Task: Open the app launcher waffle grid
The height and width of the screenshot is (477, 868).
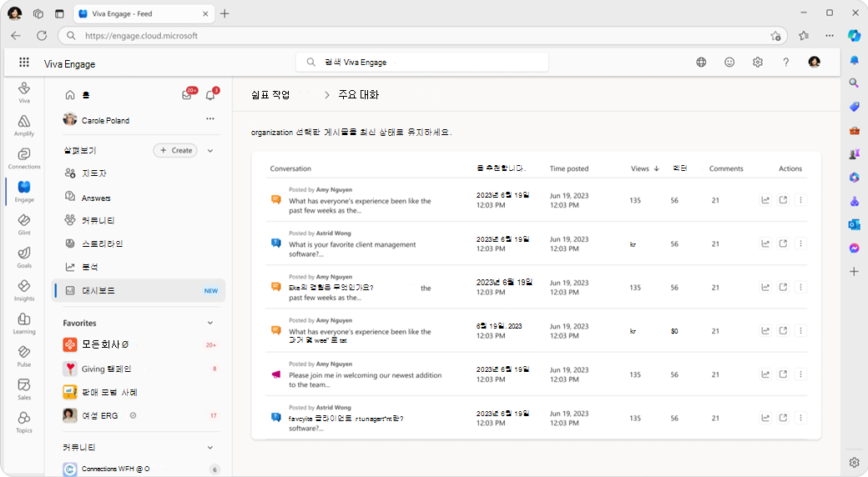Action: (24, 62)
